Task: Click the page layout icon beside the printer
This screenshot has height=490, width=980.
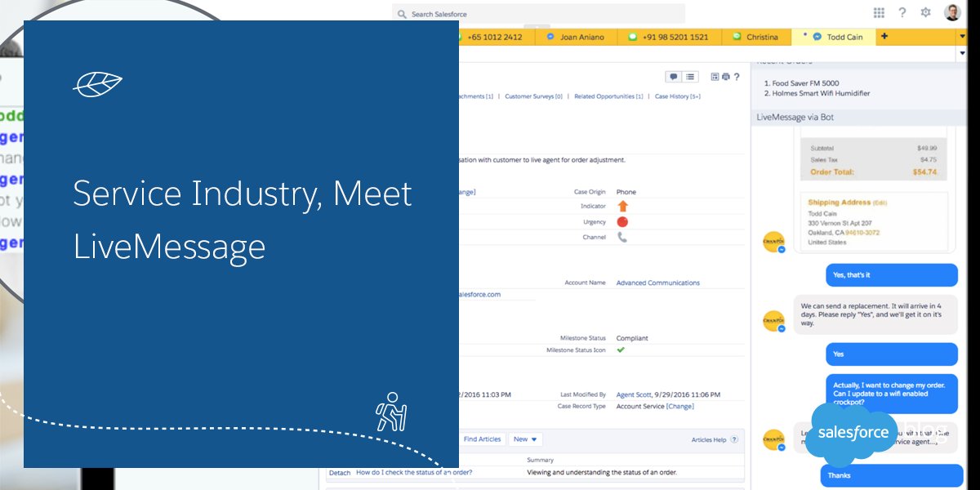Action: point(715,77)
